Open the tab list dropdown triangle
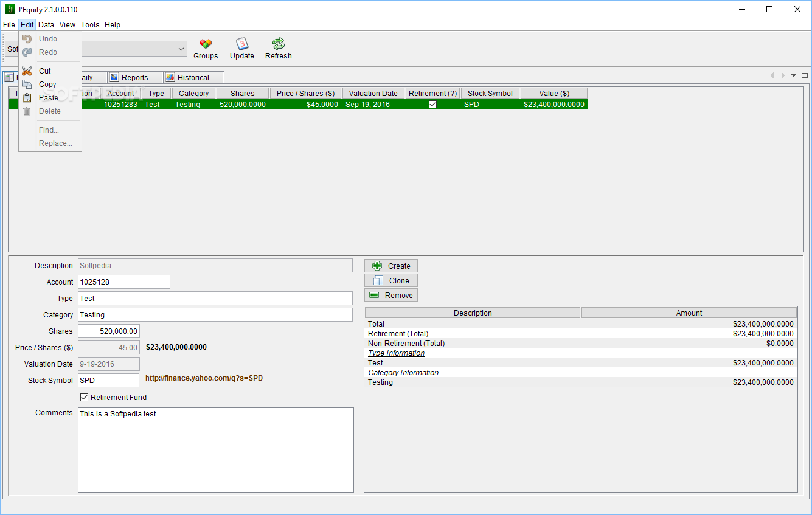The image size is (812, 515). pos(794,75)
